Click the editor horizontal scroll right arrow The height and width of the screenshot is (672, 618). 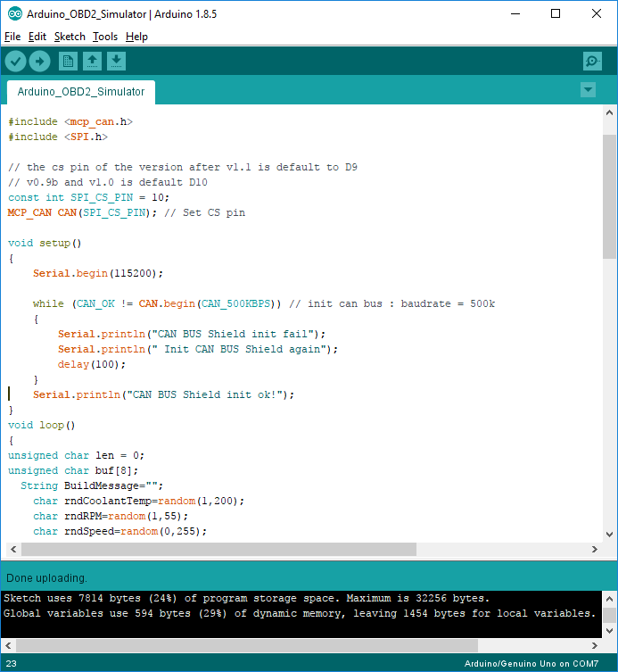[595, 549]
